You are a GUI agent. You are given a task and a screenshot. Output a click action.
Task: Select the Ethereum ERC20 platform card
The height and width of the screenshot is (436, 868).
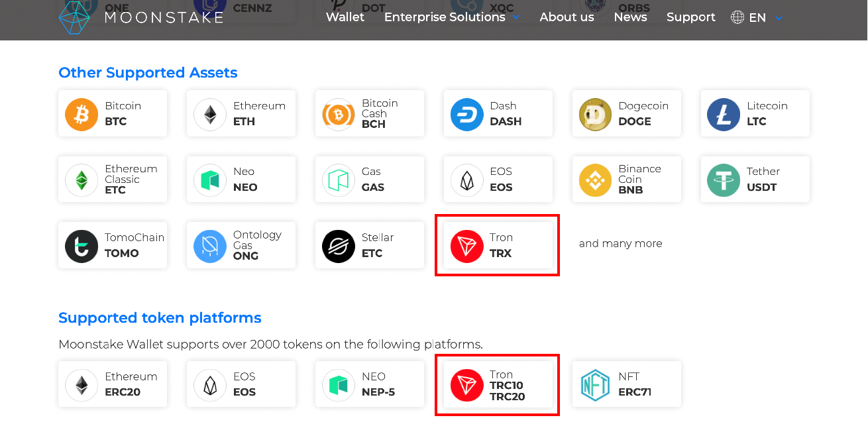click(x=113, y=384)
